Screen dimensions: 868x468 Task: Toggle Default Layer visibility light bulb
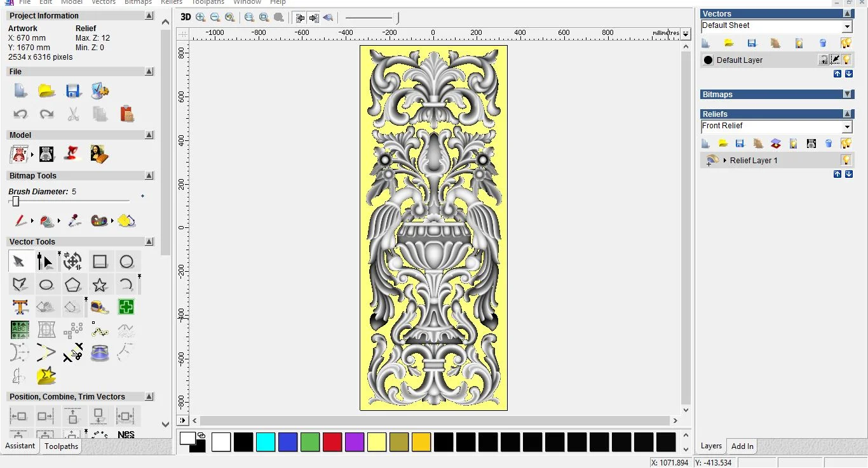click(x=846, y=60)
